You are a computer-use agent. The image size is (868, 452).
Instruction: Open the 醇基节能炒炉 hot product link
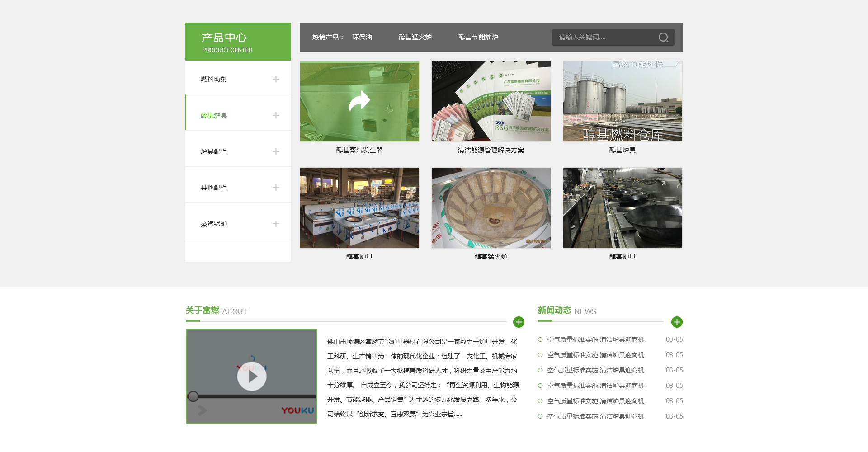pos(478,37)
